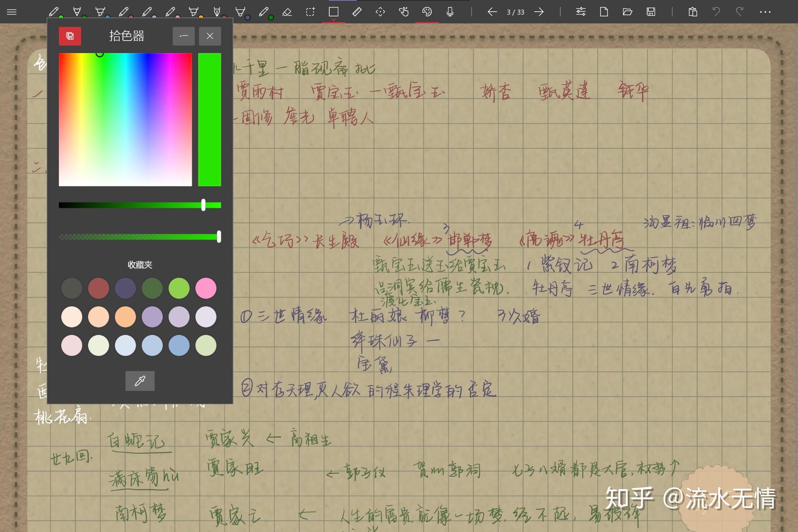Choose the lime green favorite swatch
798x532 pixels.
point(179,288)
